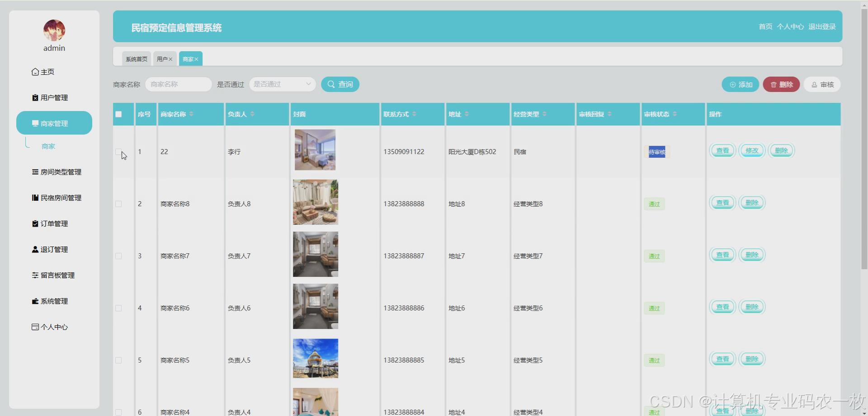Open cover thumbnail of 商家名称7
This screenshot has width=868, height=416.
(x=316, y=254)
